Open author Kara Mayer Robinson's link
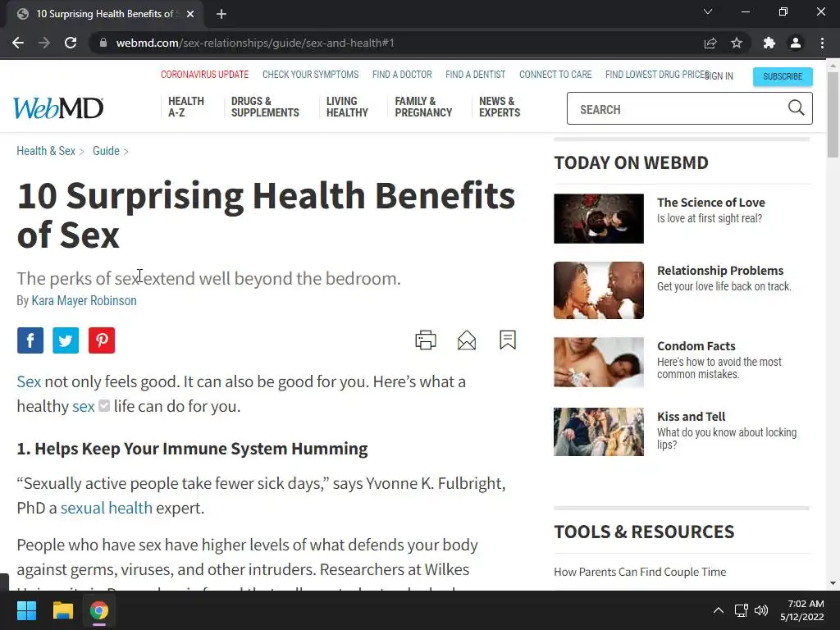 click(x=84, y=300)
